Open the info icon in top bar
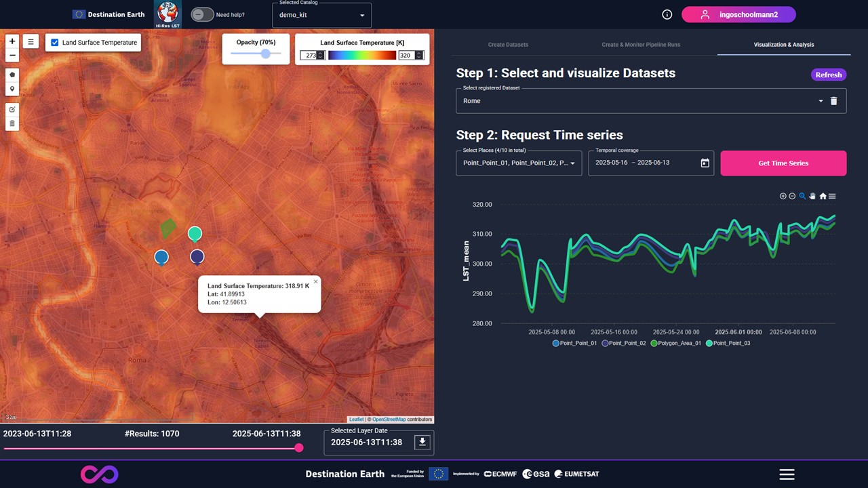 point(667,14)
